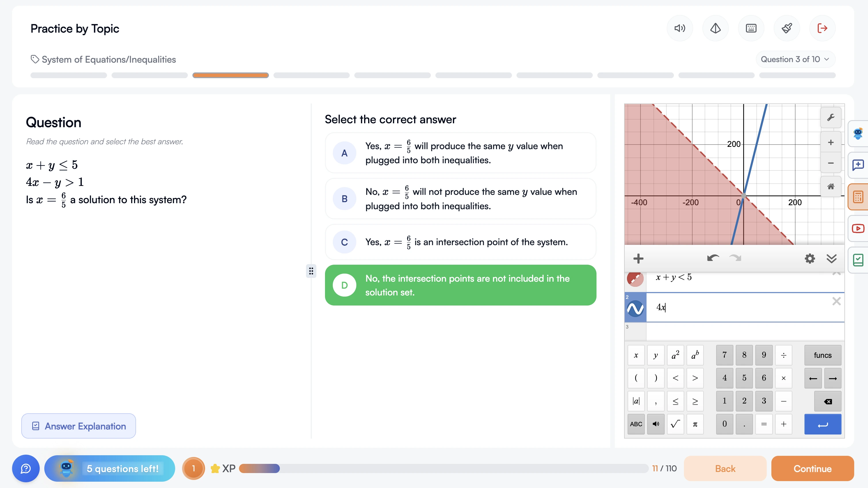This screenshot has width=868, height=488.
Task: Open the funcs menu on the keypad
Action: (x=823, y=355)
